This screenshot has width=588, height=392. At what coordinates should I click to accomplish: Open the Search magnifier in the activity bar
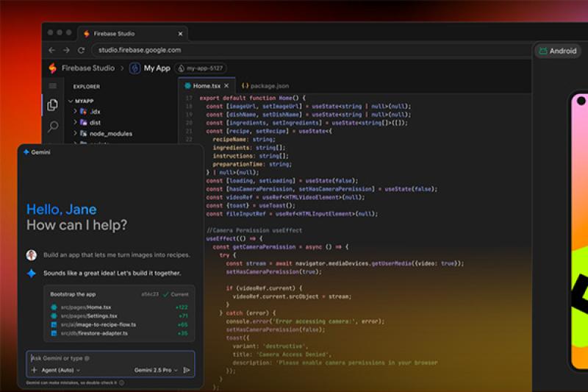click(x=53, y=126)
